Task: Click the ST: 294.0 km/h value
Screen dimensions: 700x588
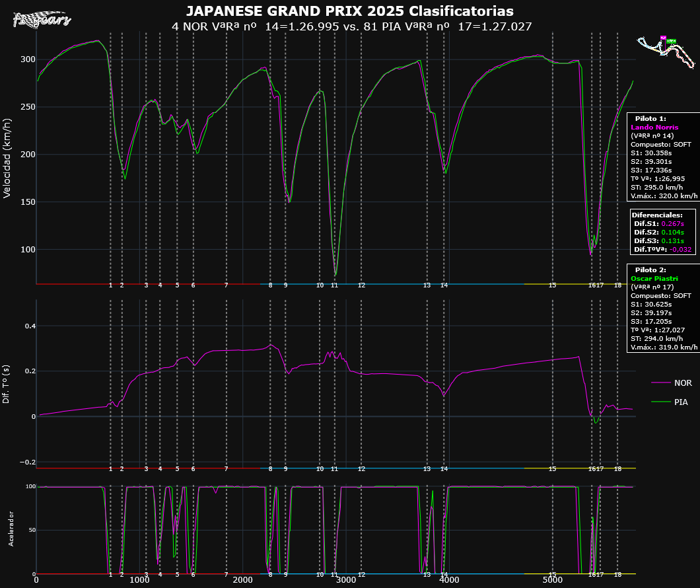Action: [x=656, y=338]
